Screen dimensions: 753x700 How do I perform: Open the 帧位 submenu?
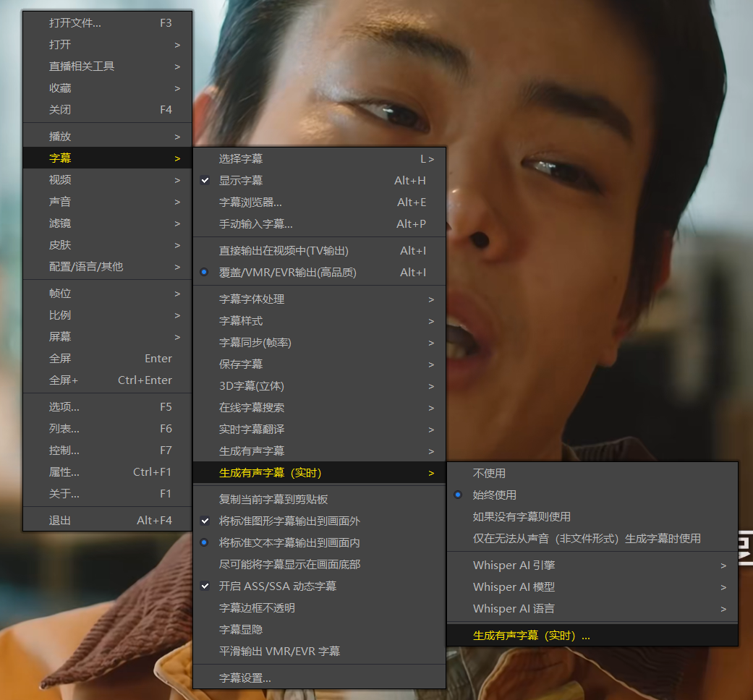108,294
